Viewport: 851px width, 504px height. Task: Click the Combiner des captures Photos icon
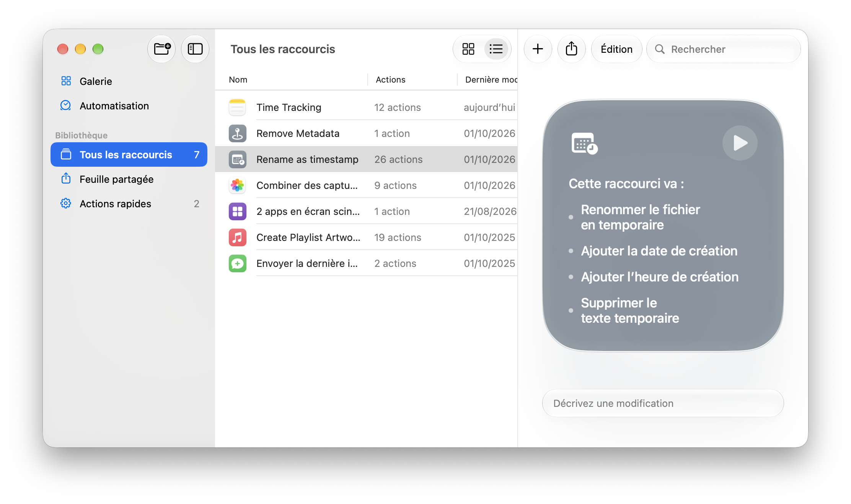click(237, 185)
